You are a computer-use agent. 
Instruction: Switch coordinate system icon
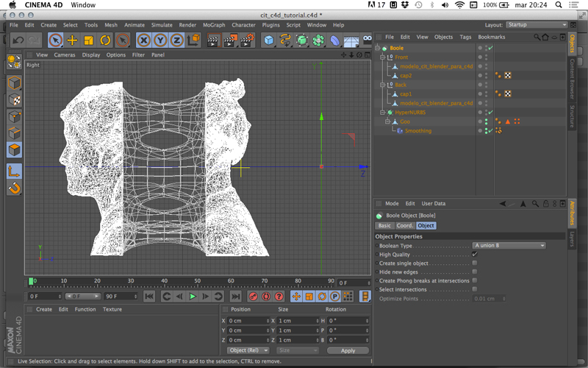[193, 40]
